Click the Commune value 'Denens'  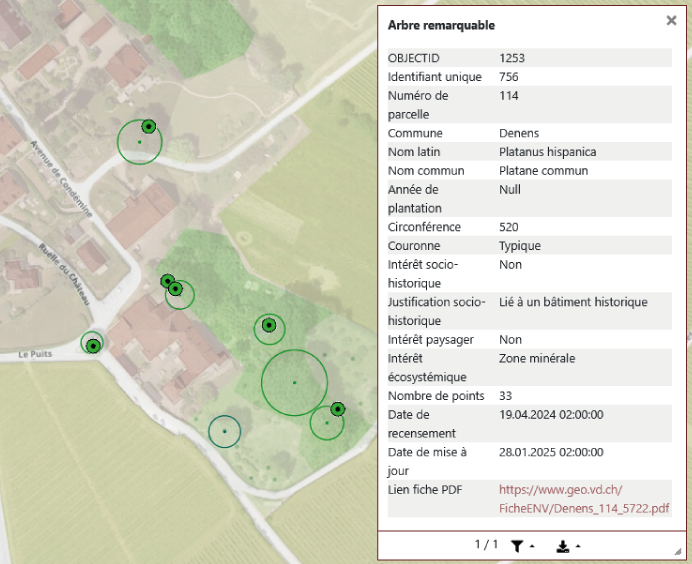pyautogui.click(x=519, y=133)
